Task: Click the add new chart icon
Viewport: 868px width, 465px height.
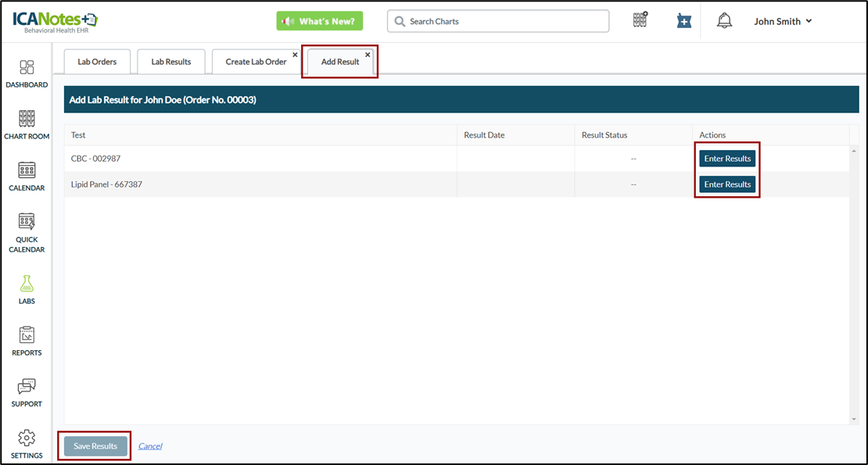Action: tap(684, 21)
